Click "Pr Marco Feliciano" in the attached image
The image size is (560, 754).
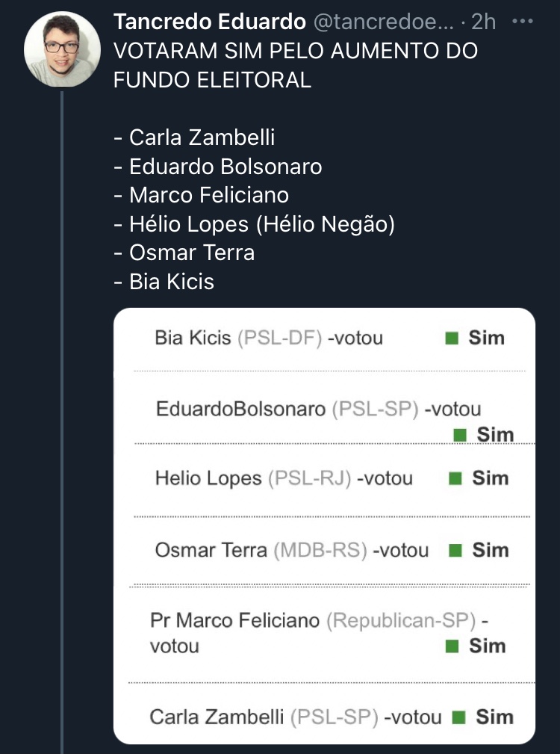pyautogui.click(x=234, y=621)
